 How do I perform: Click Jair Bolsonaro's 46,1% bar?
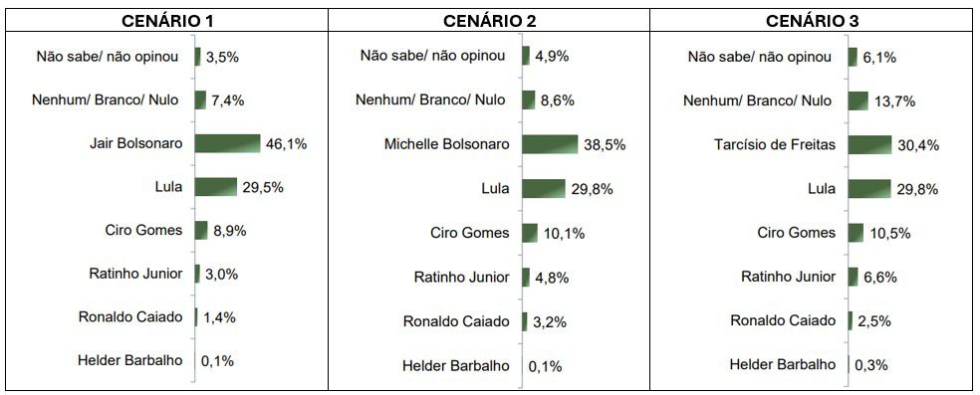point(227,143)
